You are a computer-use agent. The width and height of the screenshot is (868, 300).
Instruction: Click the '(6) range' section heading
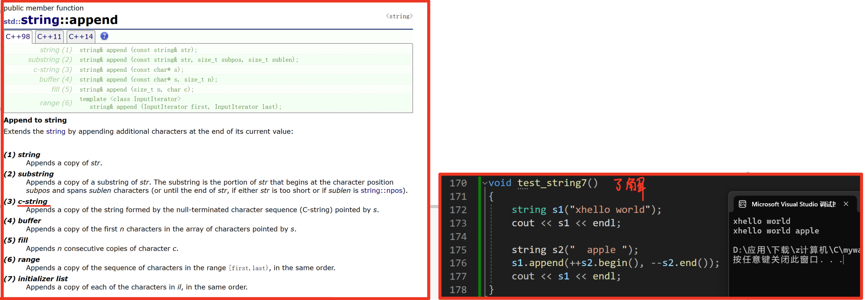(x=22, y=260)
